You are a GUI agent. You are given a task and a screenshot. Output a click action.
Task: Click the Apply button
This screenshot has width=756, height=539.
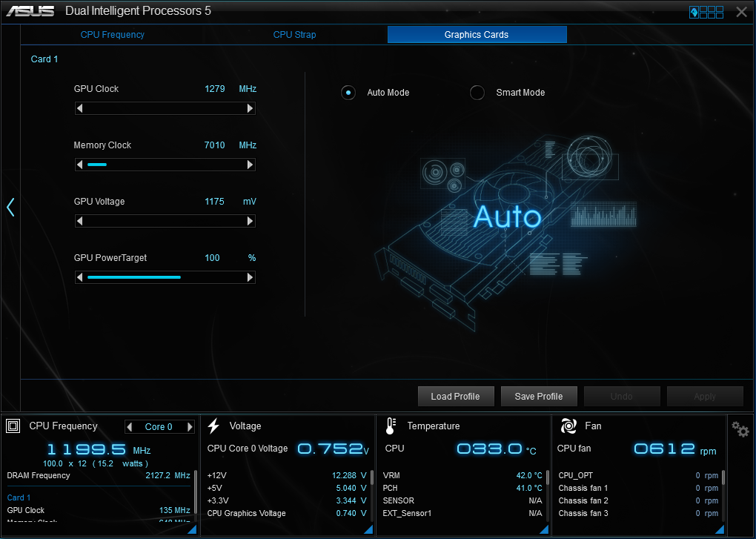coord(705,397)
